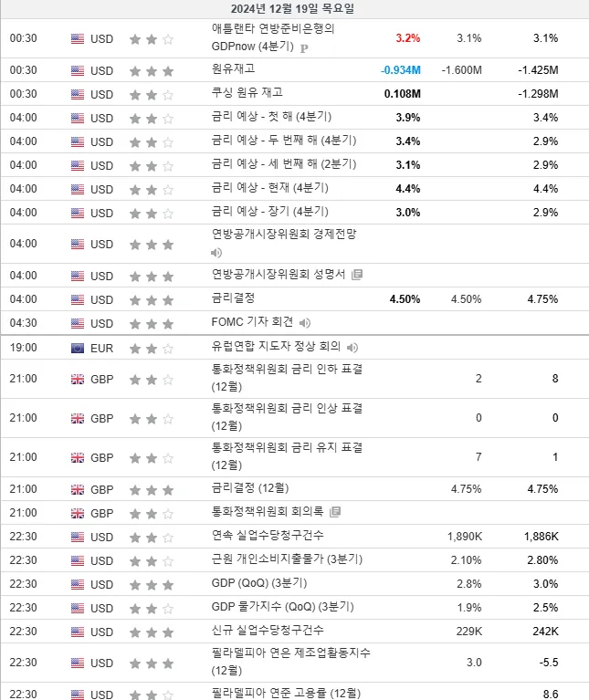Open the document icon beside 연방공개시장위원회 성명서

point(357,275)
